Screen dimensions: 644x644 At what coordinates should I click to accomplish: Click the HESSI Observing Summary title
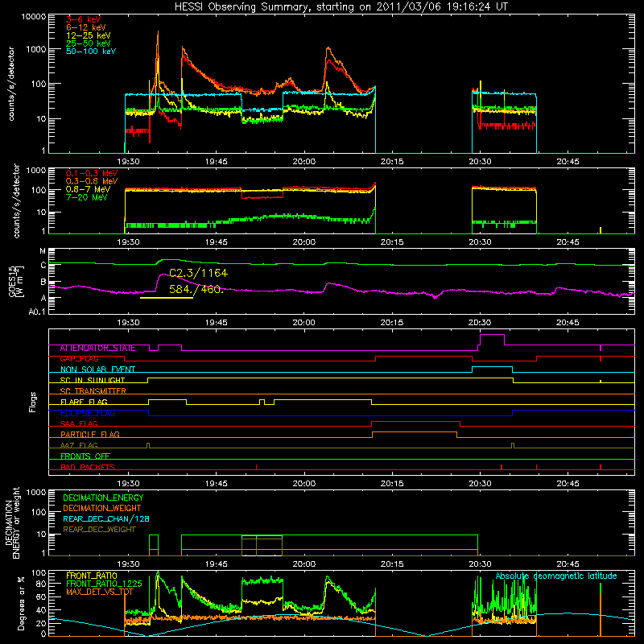341,7
